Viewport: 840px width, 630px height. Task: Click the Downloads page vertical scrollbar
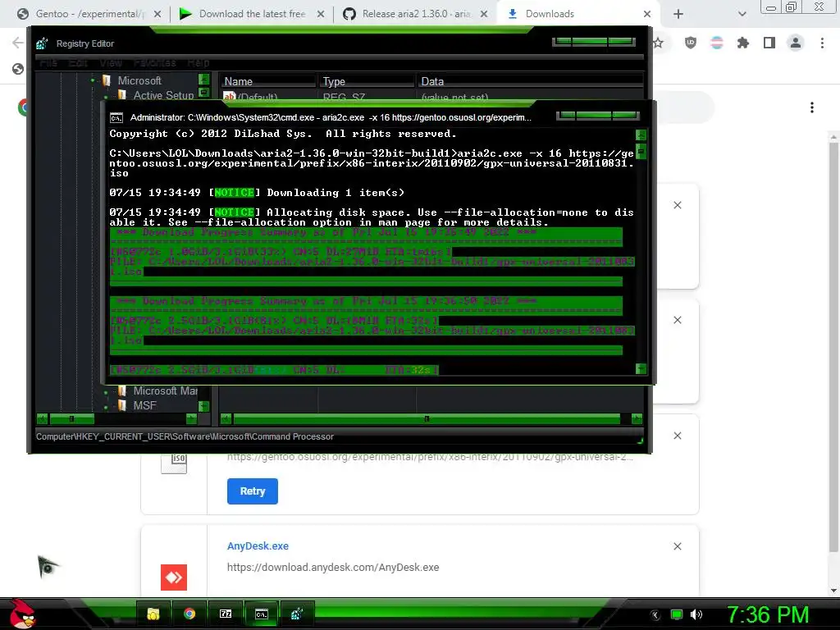click(x=833, y=345)
